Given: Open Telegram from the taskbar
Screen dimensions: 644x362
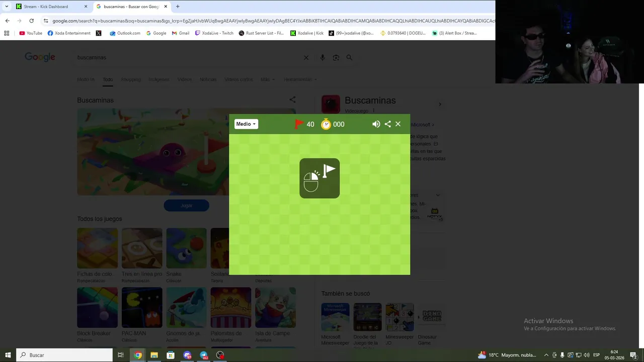Looking at the screenshot, I should point(204,355).
